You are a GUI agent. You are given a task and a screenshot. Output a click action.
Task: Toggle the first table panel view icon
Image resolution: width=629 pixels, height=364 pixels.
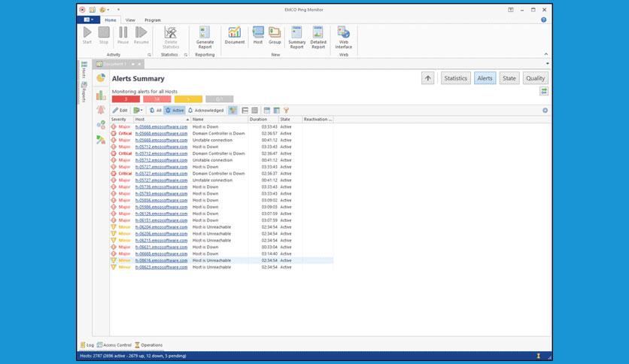point(267,111)
